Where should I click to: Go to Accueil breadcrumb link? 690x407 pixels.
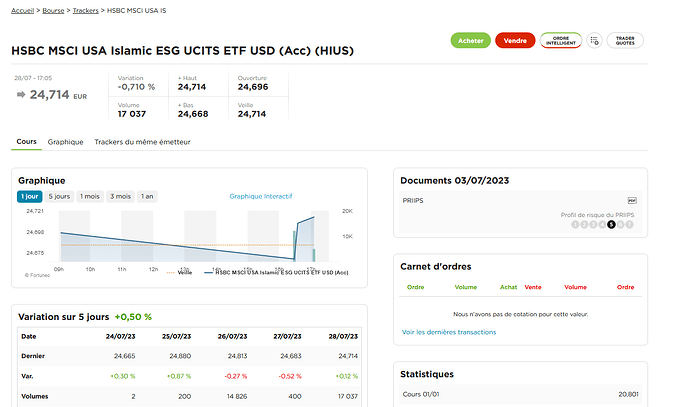click(x=22, y=11)
